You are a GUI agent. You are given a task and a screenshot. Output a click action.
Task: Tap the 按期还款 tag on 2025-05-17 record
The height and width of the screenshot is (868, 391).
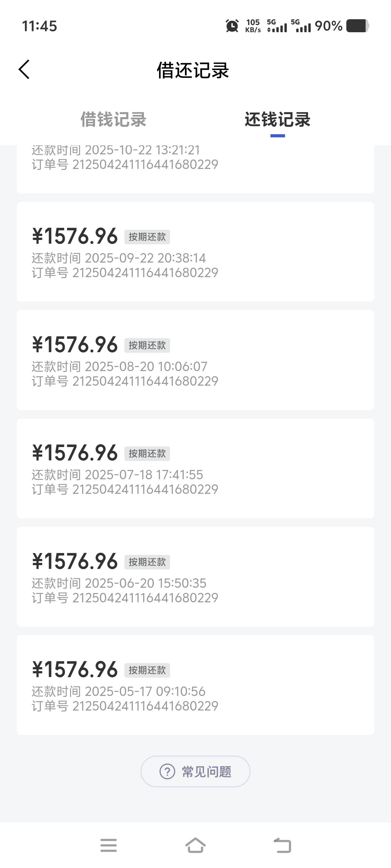click(x=147, y=670)
